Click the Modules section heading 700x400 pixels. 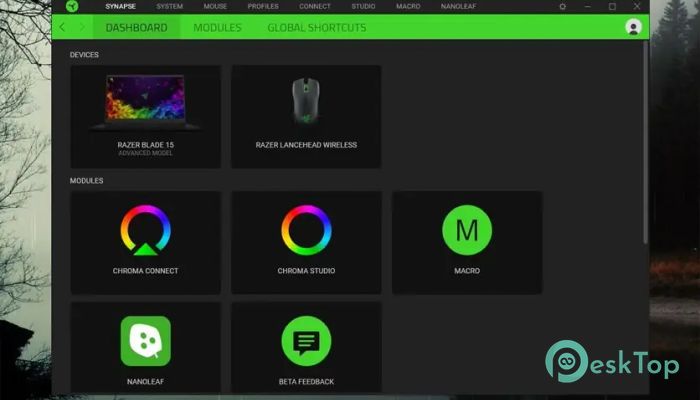87,180
